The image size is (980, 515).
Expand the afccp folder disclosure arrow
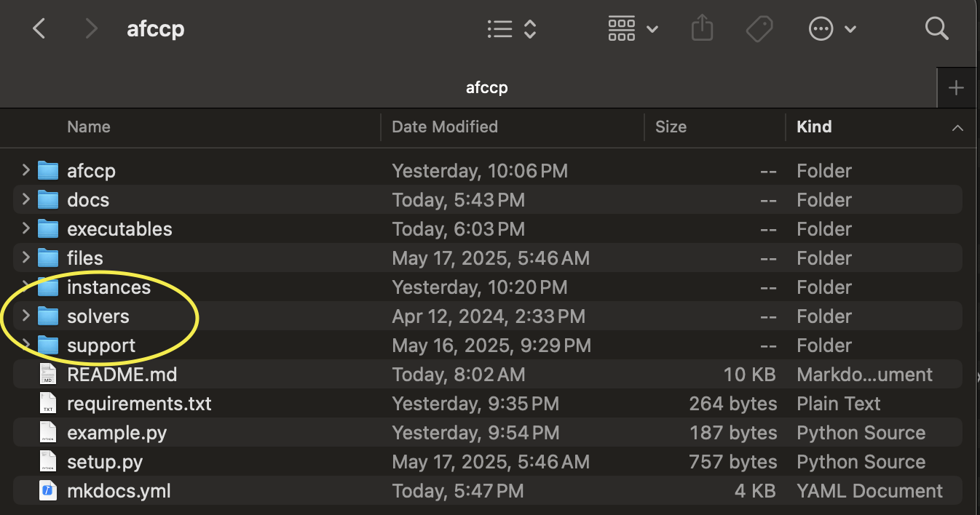pyautogui.click(x=25, y=170)
